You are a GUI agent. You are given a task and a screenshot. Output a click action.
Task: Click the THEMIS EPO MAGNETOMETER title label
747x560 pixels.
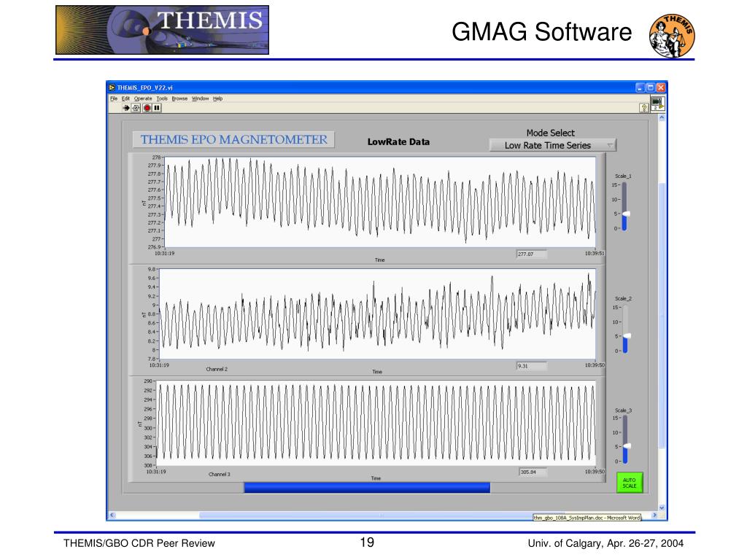233,139
